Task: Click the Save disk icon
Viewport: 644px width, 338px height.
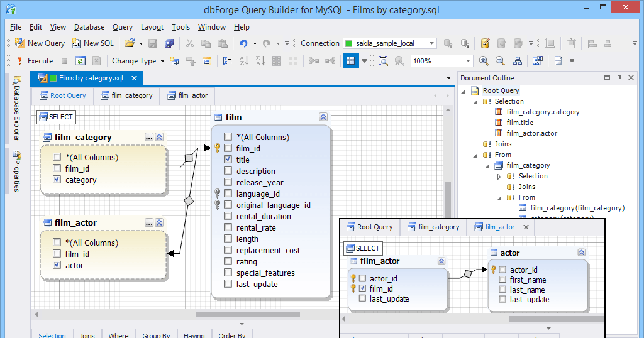Action: [x=153, y=43]
